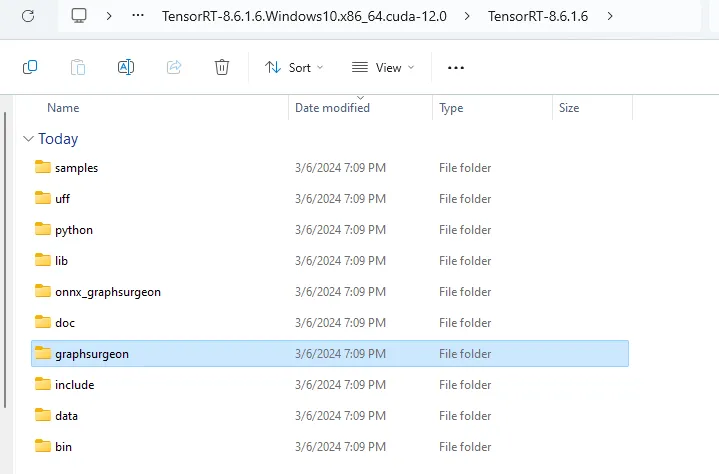Expand chevron after the Windows10.x86_64.cuda-12.0 breadcrumb segment
The image size is (719, 474).
467,16
